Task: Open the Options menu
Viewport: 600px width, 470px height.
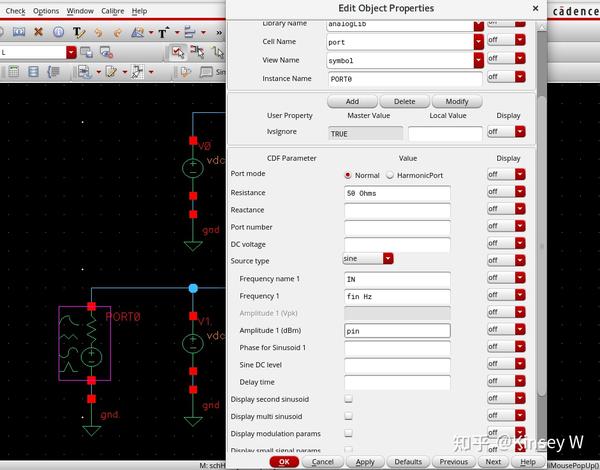Action: 46,11
